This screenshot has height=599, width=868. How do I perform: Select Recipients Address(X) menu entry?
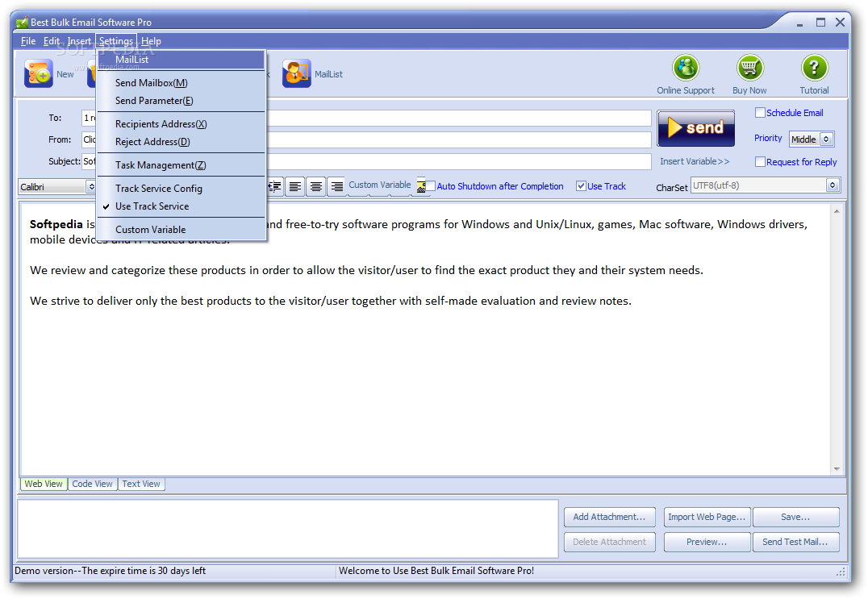tap(182, 124)
